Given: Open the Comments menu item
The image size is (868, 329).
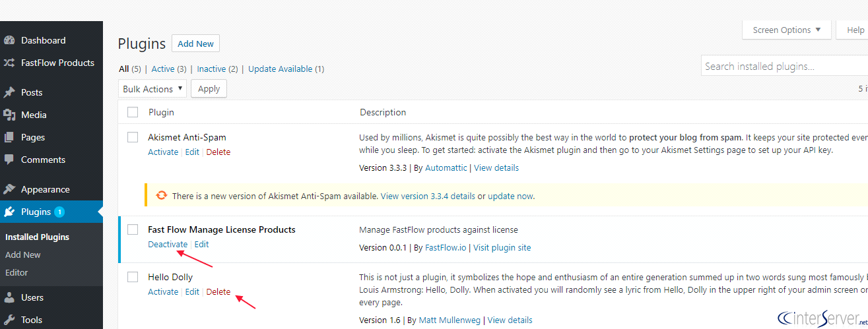Looking at the screenshot, I should tap(43, 160).
